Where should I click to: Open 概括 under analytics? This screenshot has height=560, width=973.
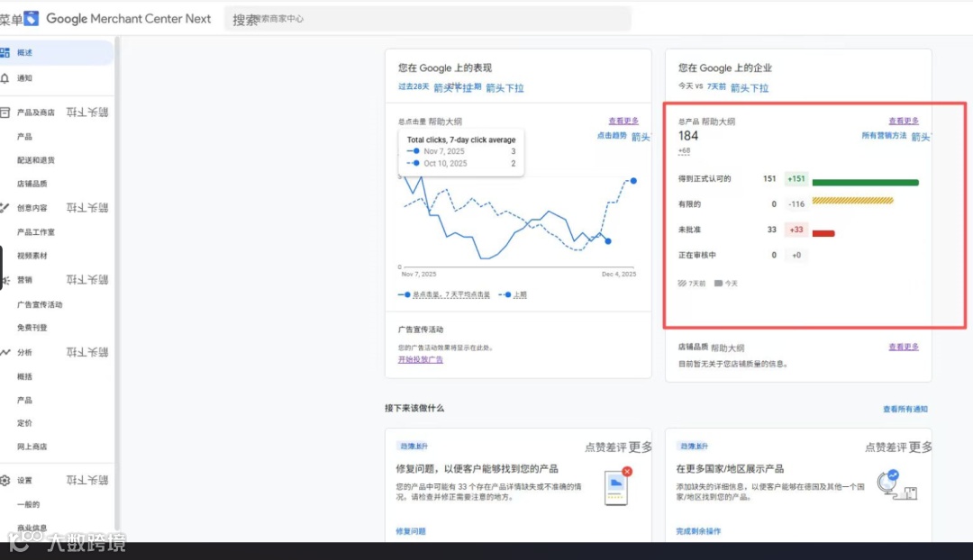25,376
